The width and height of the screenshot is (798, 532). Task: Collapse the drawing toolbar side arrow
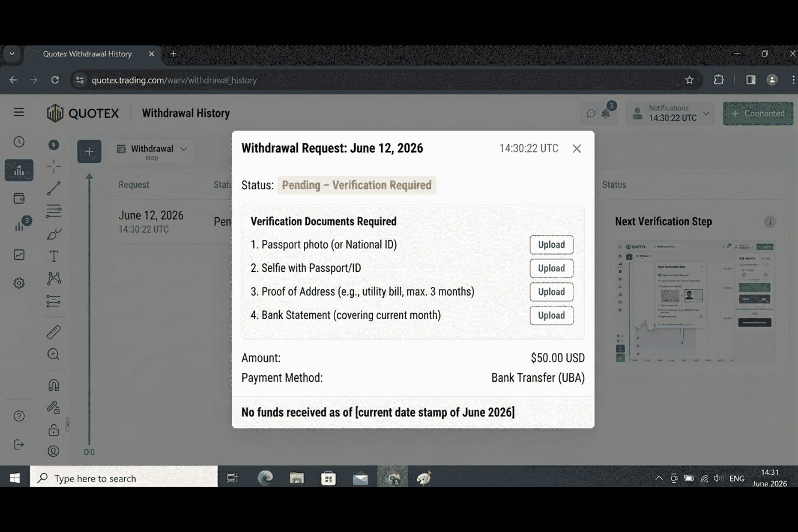[68, 424]
